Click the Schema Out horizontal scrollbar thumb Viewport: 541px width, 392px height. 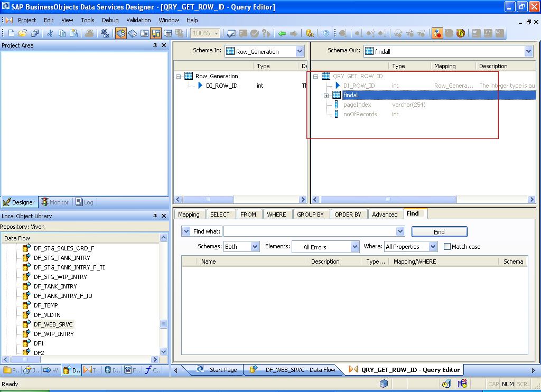[388, 199]
